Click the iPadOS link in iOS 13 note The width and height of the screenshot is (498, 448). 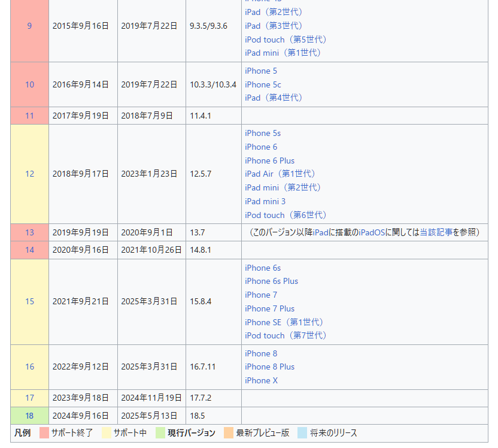(x=372, y=232)
